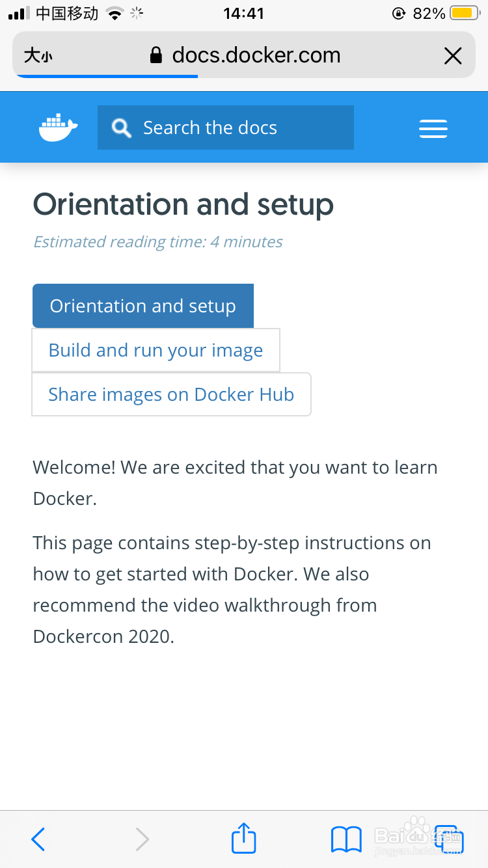Click the Orientation and setup heading
Screen dimensions: 488x868
pyautogui.click(x=183, y=204)
